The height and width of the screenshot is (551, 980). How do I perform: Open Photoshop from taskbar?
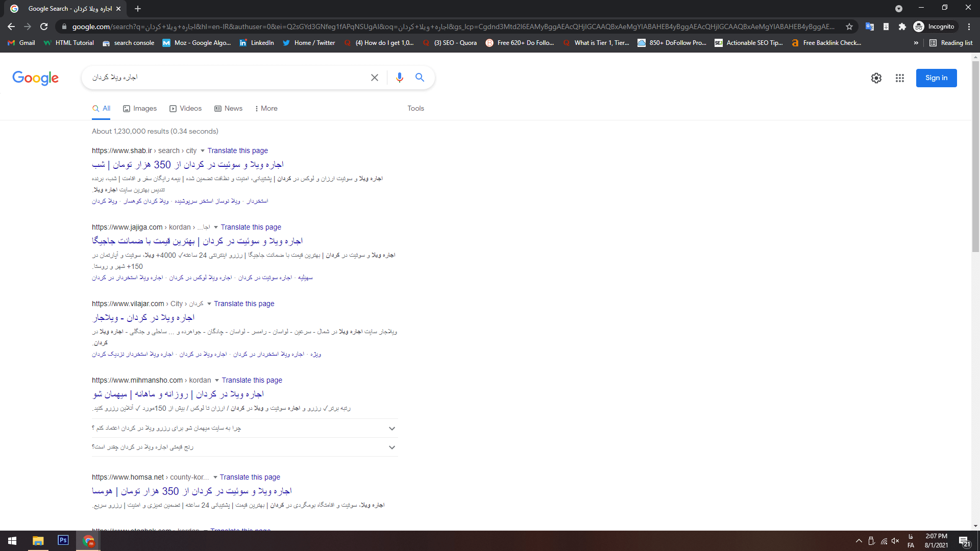coord(63,540)
